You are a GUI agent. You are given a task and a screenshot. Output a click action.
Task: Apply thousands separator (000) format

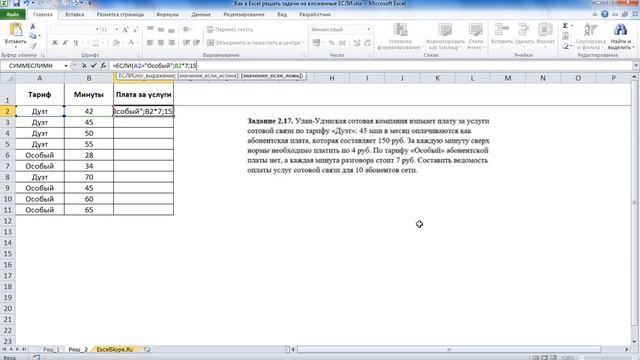[x=342, y=42]
